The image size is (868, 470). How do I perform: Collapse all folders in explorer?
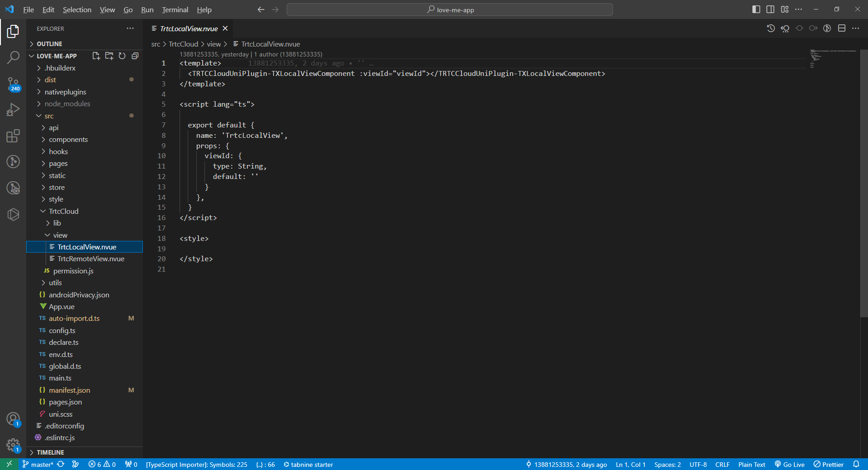[135, 56]
